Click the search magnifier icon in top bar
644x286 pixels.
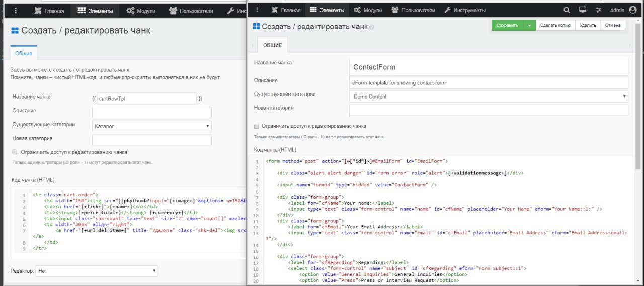567,10
